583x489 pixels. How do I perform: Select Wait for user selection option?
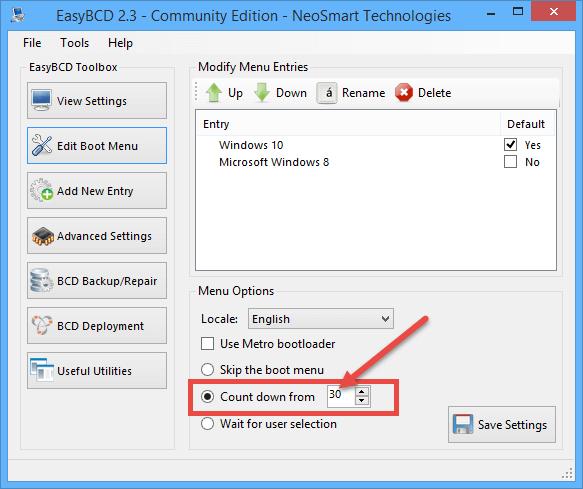(x=207, y=424)
